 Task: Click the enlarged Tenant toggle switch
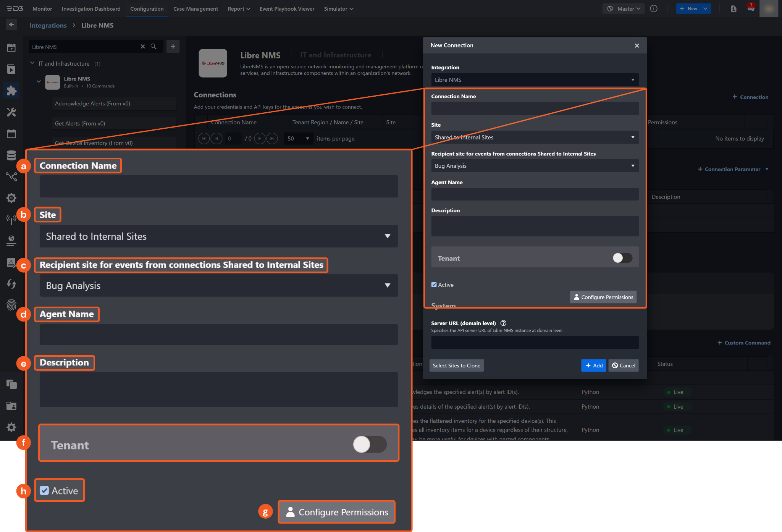tap(370, 444)
